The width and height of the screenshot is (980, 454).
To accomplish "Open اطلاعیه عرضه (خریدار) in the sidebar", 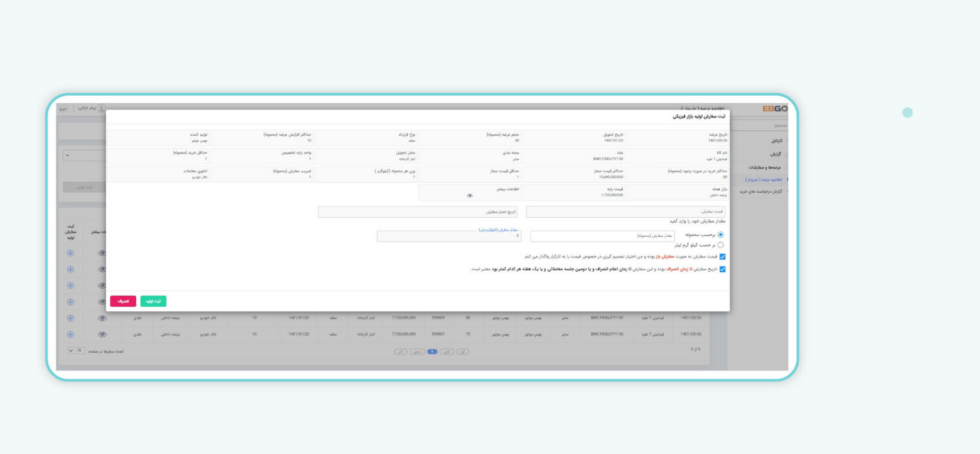I will 763,179.
